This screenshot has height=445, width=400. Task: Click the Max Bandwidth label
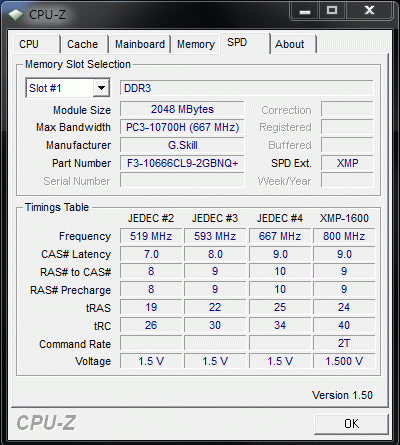pos(73,127)
